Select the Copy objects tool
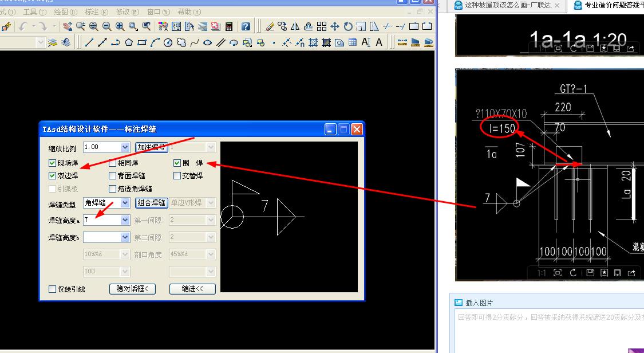This screenshot has width=644, height=353. (282, 26)
